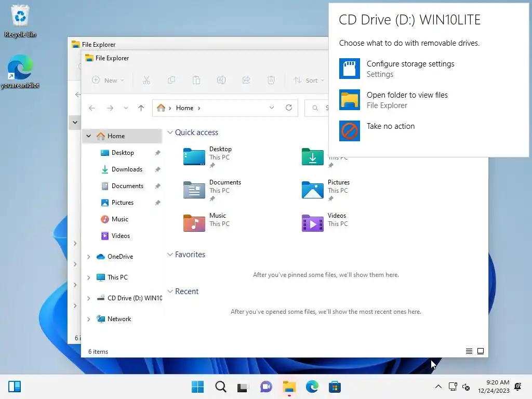
Task: Go back with the left arrow
Action: click(x=91, y=108)
